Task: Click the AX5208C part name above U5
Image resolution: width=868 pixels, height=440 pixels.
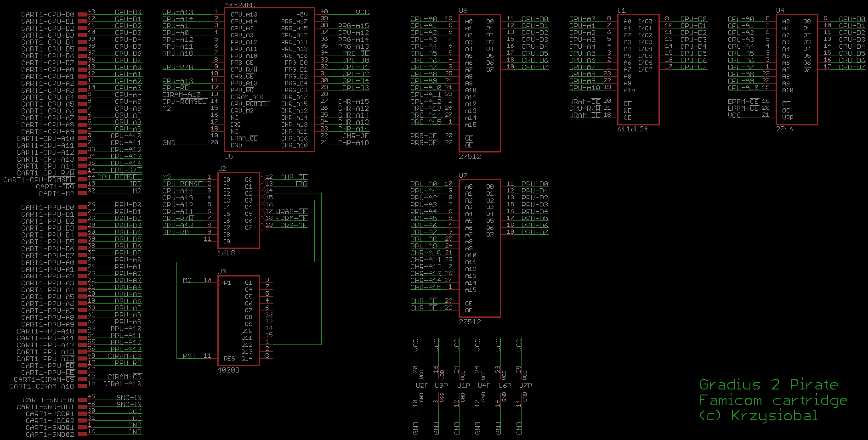Action: click(x=240, y=5)
